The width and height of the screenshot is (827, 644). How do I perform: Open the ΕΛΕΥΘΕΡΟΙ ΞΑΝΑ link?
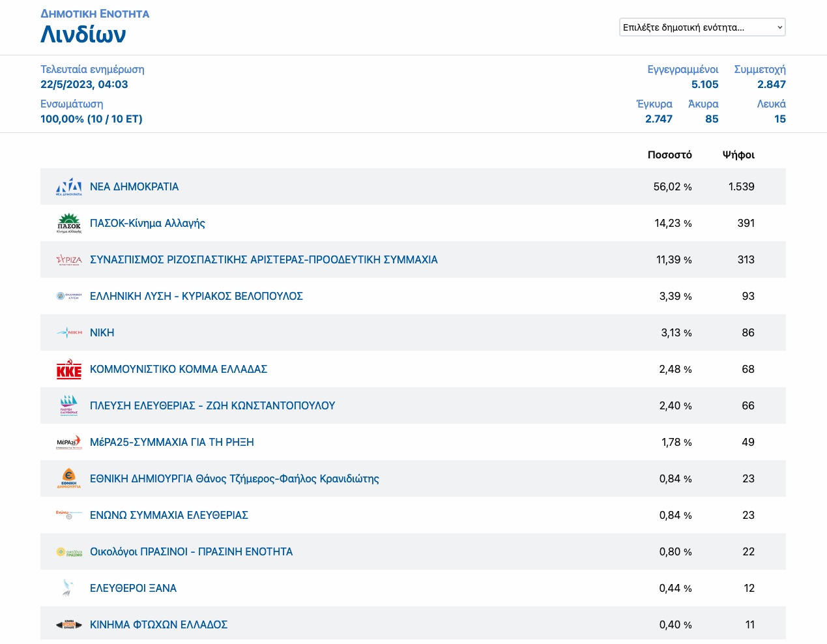click(133, 588)
